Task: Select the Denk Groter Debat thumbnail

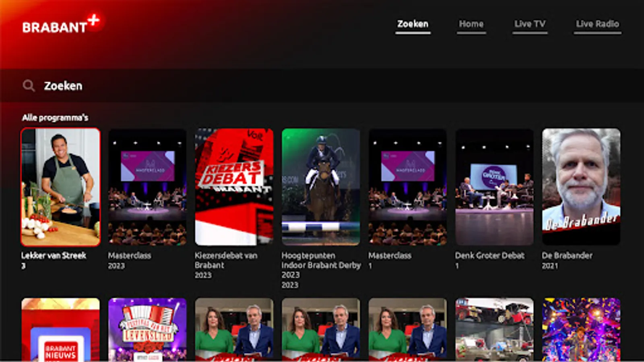Action: 494,187
